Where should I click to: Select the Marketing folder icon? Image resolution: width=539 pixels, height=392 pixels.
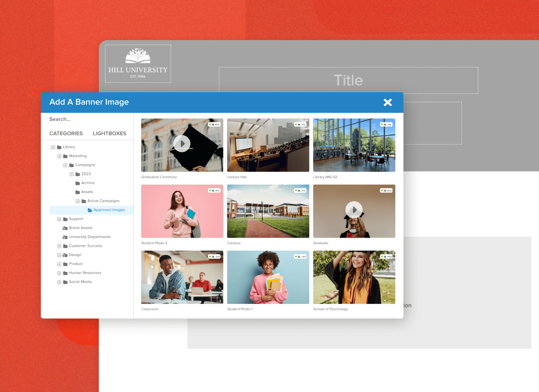[x=65, y=156]
